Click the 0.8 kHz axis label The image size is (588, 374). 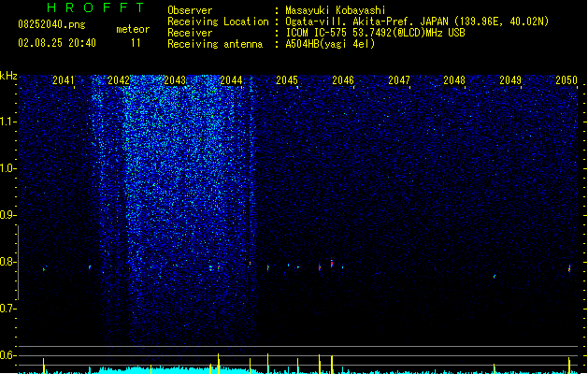coord(7,262)
